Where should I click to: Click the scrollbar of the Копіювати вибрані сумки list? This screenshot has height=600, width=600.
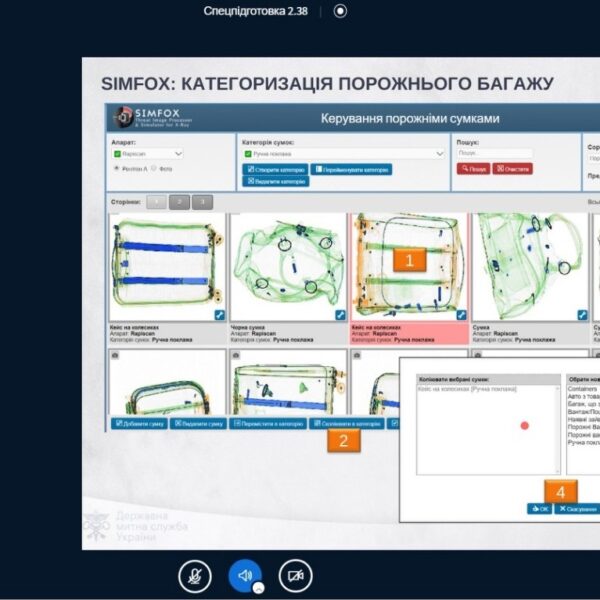[x=557, y=430]
